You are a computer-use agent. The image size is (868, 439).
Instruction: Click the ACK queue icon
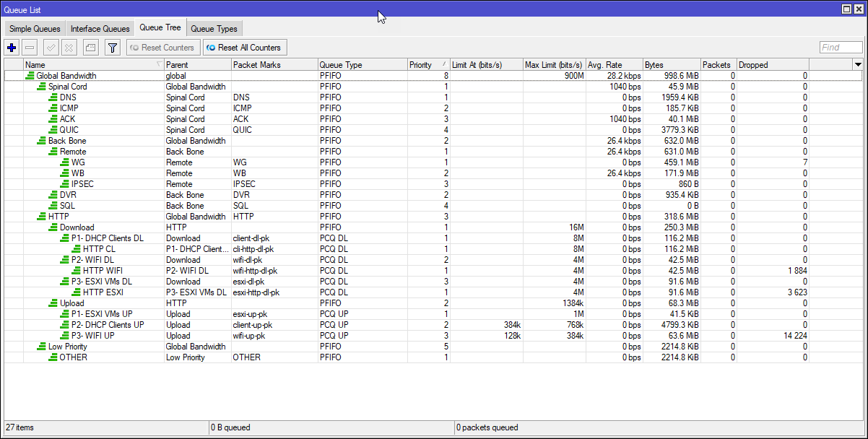click(x=53, y=119)
